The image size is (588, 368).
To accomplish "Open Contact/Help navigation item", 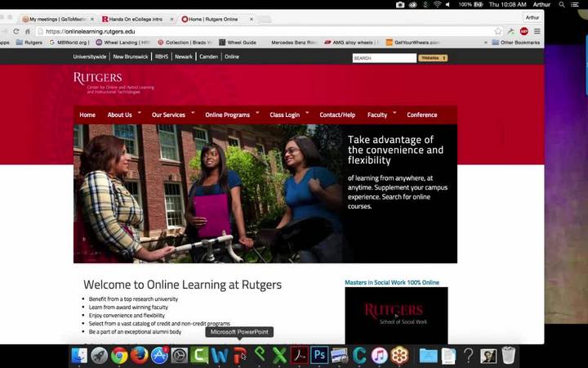I will click(337, 115).
